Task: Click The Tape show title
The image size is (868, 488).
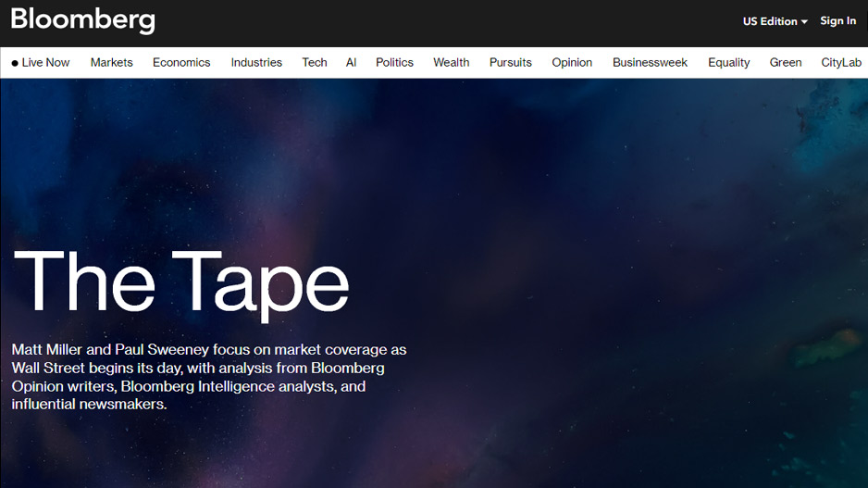Action: [181, 282]
